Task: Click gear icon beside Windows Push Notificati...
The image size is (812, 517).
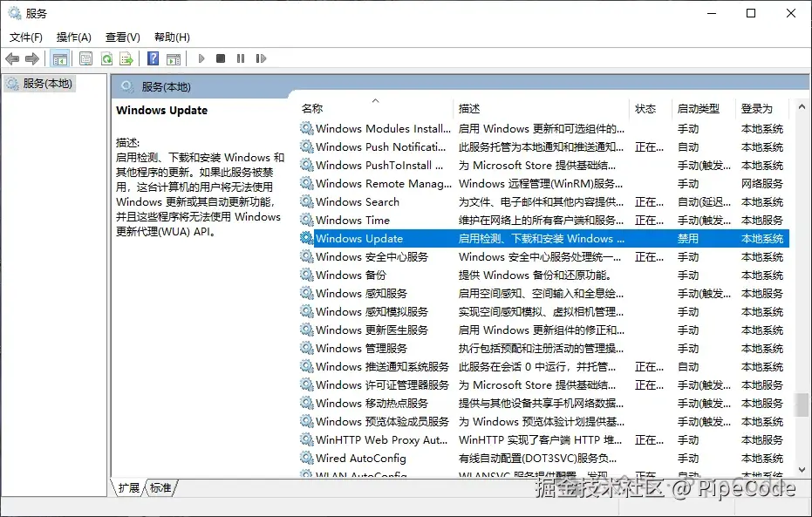Action: (307, 146)
